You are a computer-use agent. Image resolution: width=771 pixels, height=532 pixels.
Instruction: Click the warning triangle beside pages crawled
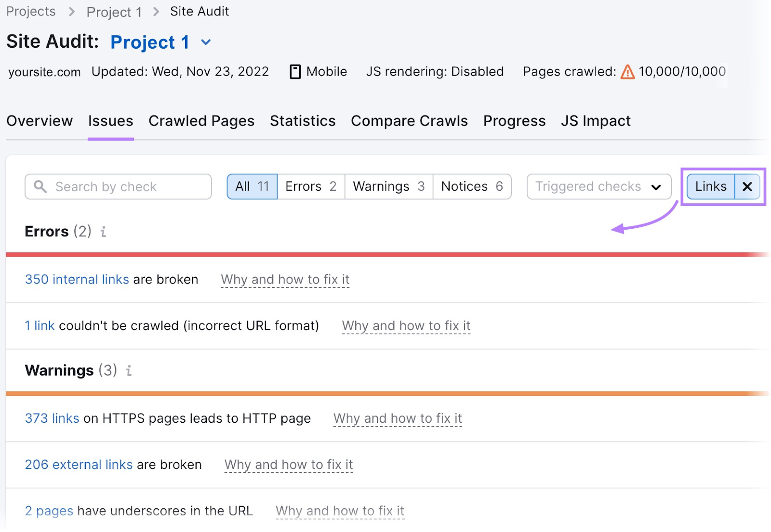[627, 71]
